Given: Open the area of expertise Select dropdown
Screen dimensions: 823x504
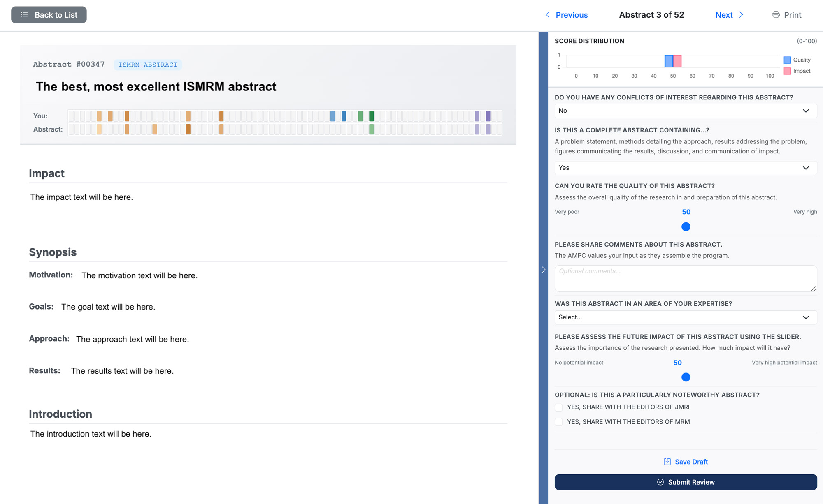Looking at the screenshot, I should (685, 317).
